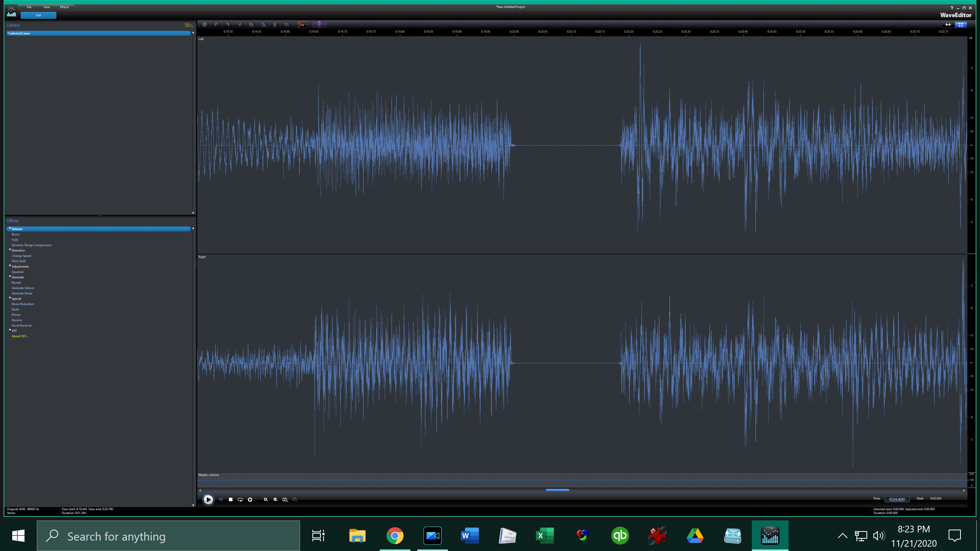Open the Effects menu
Image resolution: width=980 pixels, height=551 pixels.
pyautogui.click(x=64, y=7)
